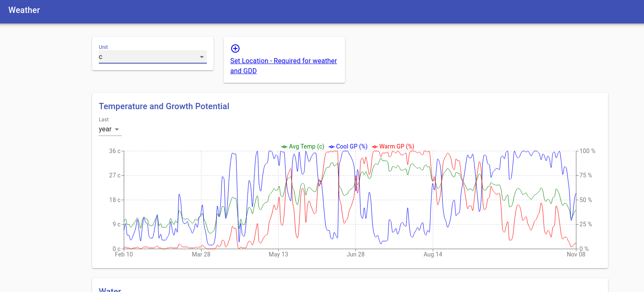Click the red Warm GP legend marker

[x=375, y=147]
